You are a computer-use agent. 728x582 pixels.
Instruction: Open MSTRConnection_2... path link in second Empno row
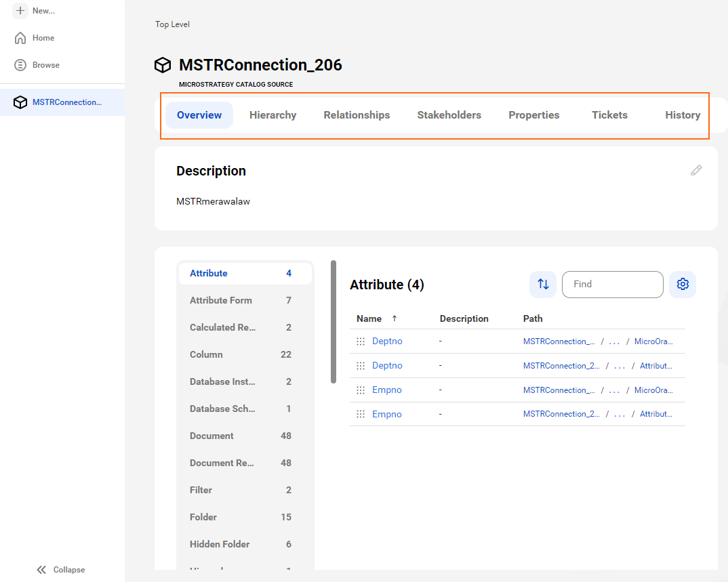click(561, 413)
